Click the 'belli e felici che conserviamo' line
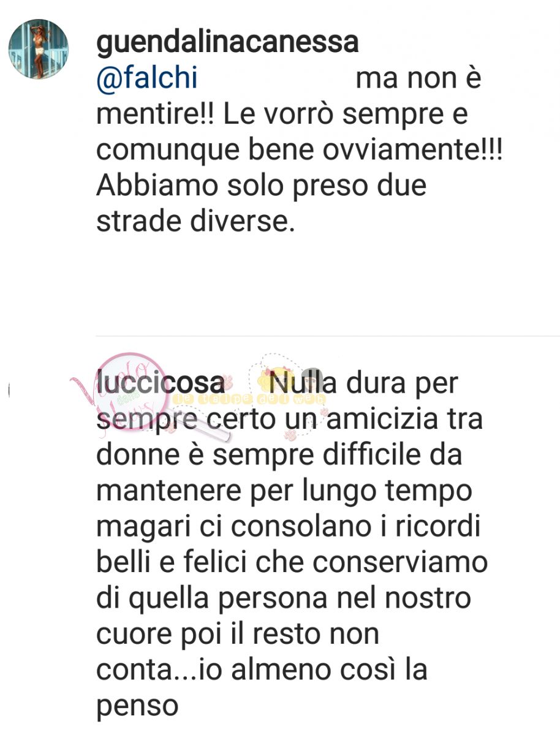The height and width of the screenshot is (735, 560). point(292,562)
